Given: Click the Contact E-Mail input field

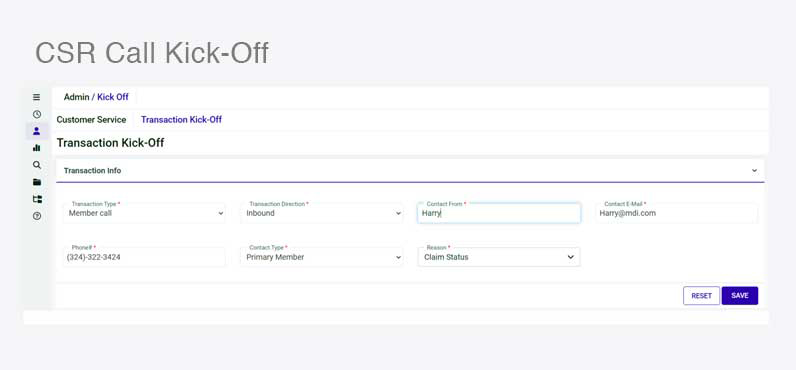Looking at the screenshot, I should click(677, 213).
